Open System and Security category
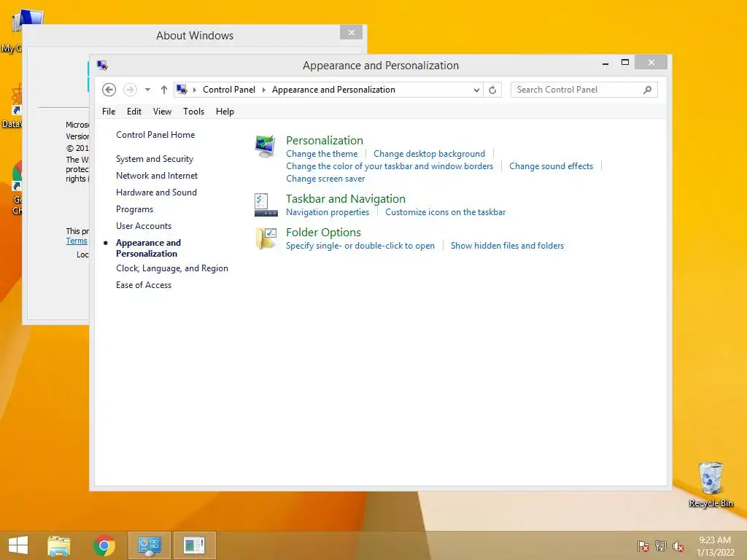Screen dimensions: 747x560 tap(155, 159)
